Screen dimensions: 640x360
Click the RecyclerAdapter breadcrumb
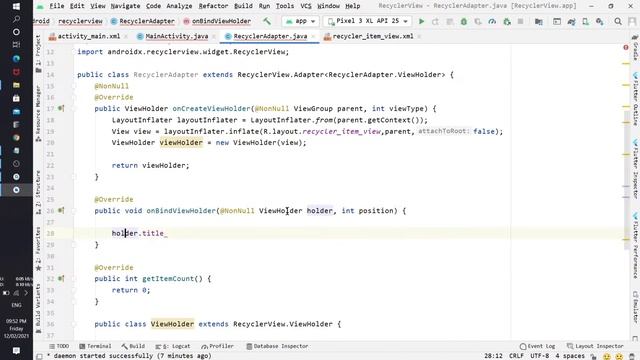coord(143,21)
